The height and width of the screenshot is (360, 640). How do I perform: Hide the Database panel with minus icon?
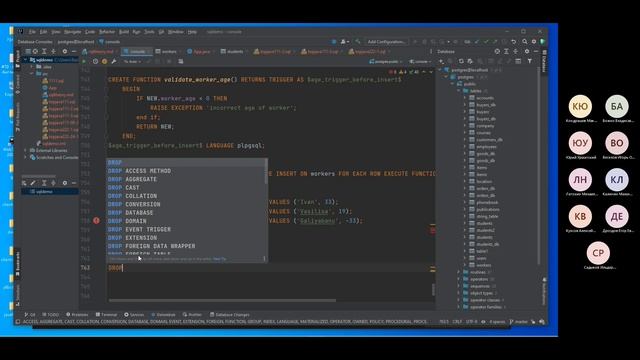[x=536, y=51]
